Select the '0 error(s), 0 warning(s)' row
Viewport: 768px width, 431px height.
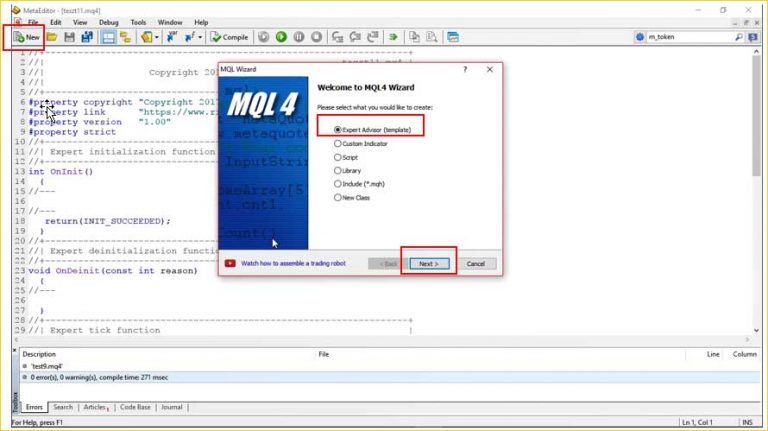pyautogui.click(x=390, y=378)
